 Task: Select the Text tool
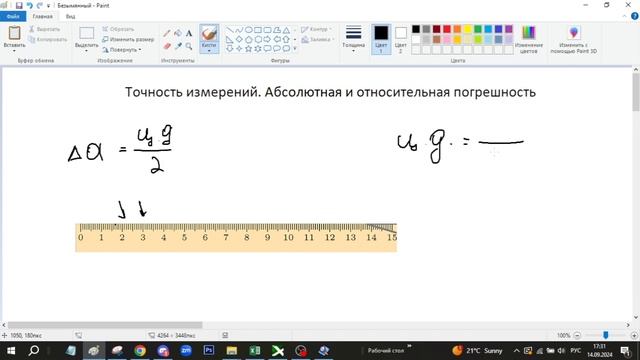pyautogui.click(x=189, y=33)
